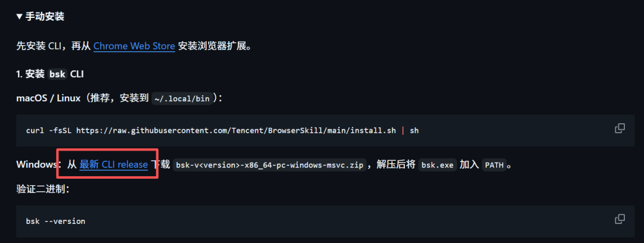Click the 手动安装 summary label

tap(45, 17)
